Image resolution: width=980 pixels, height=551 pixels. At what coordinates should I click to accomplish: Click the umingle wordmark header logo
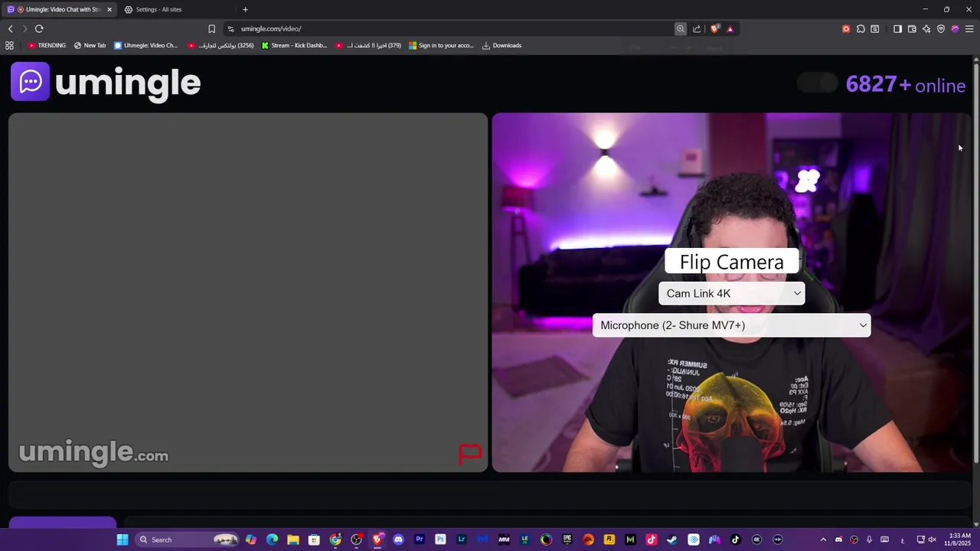pyautogui.click(x=128, y=83)
